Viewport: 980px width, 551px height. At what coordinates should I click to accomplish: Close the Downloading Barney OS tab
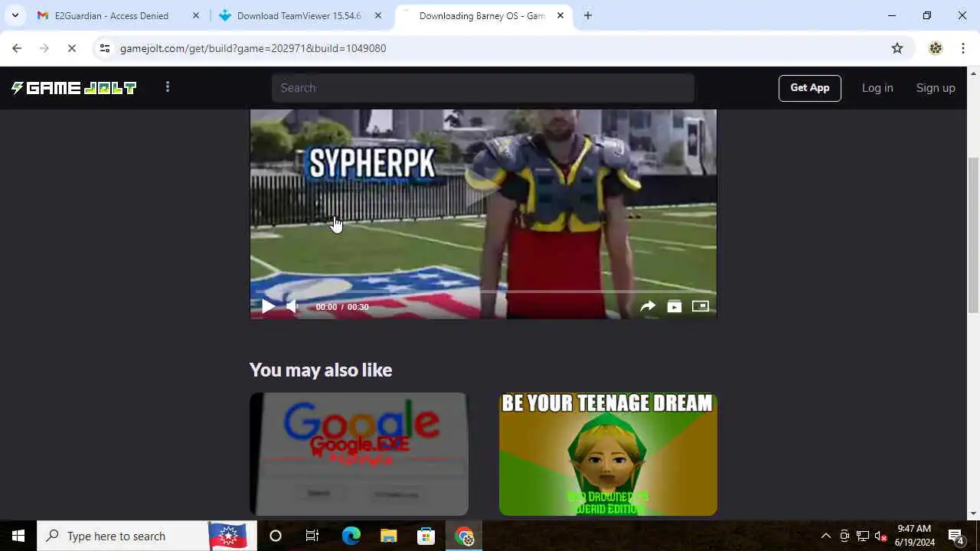560,15
